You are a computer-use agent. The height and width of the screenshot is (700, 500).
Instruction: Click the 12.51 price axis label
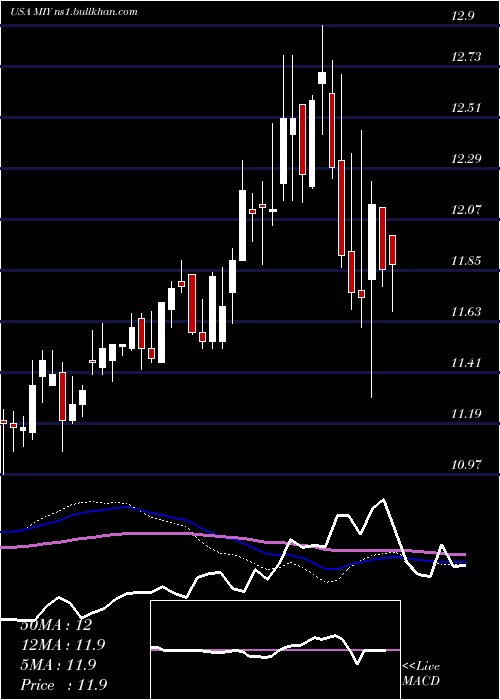466,108
